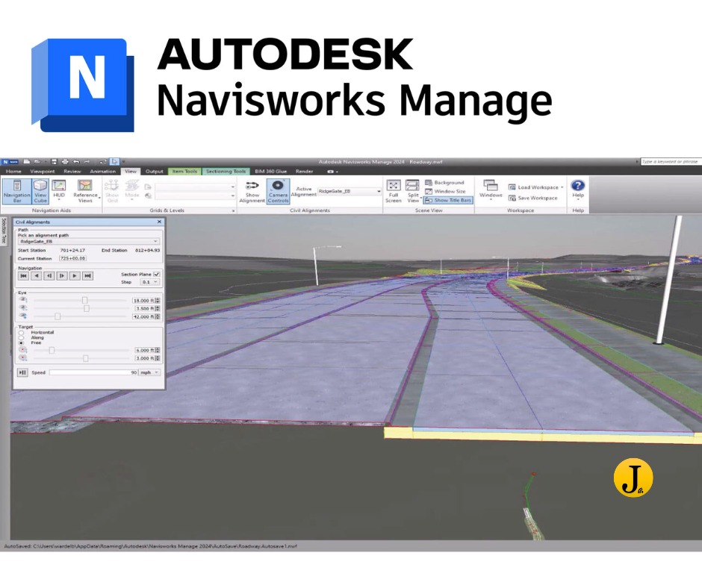702x588 pixels.
Task: Select the Horizontal target option
Action: 22,333
